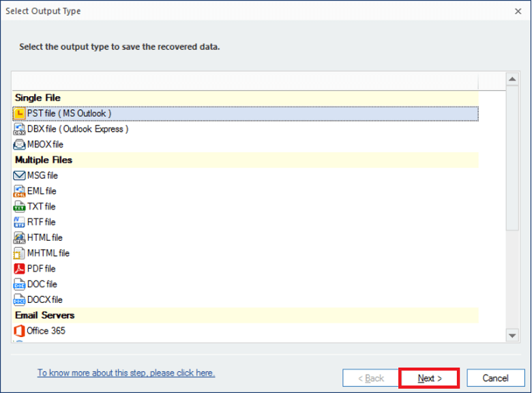Viewport: 532px width, 393px height.
Task: Open the 'please click here' help link
Action: [126, 373]
